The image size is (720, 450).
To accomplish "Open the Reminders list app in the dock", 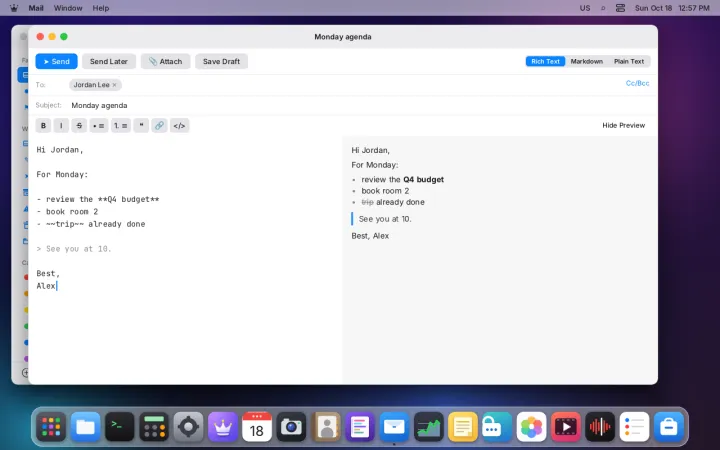I will (634, 427).
